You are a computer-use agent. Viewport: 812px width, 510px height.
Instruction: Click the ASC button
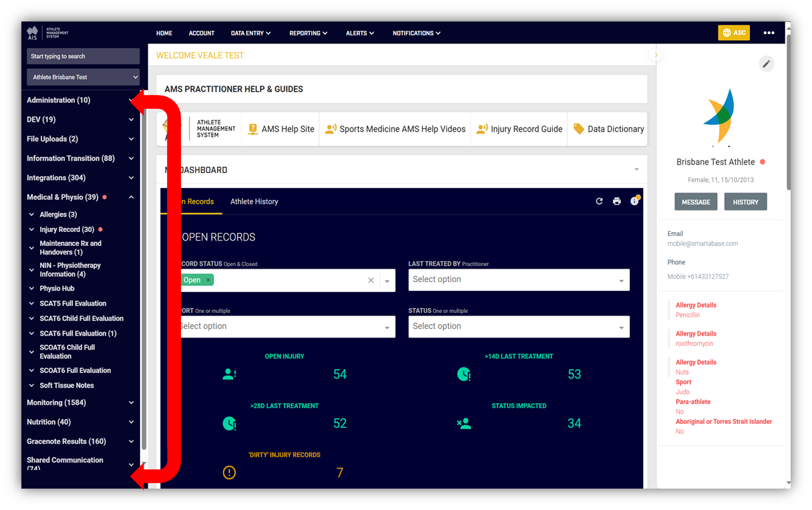tap(734, 32)
